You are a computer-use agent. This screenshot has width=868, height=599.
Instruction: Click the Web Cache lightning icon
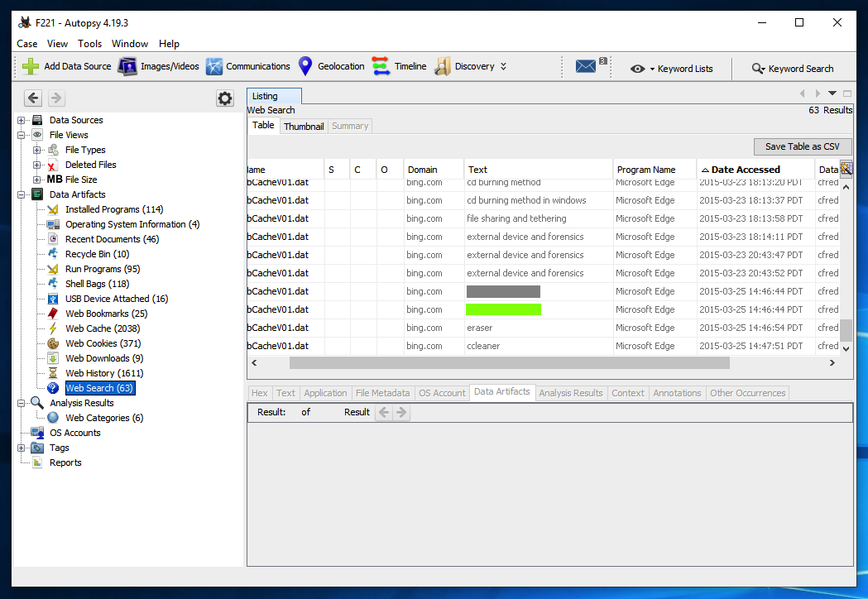tap(53, 328)
